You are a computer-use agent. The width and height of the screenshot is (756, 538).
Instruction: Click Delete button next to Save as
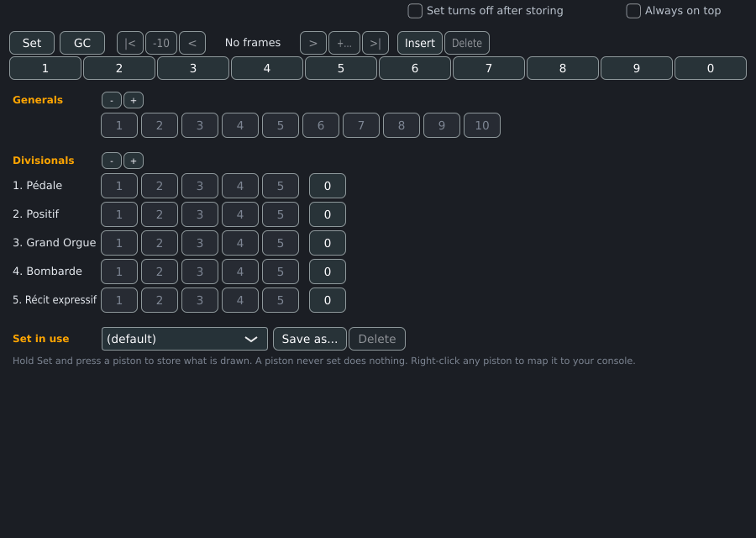377,339
